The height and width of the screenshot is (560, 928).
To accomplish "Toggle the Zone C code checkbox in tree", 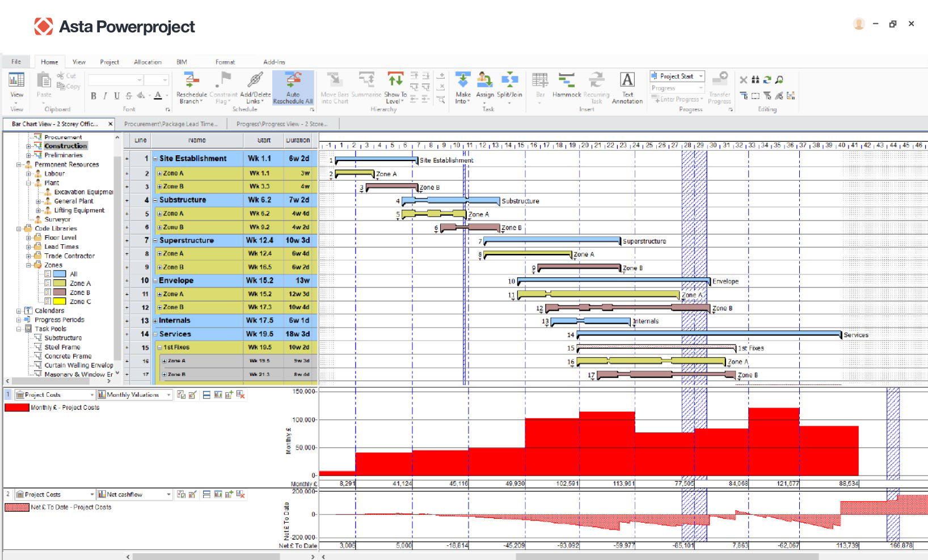I will click(48, 302).
